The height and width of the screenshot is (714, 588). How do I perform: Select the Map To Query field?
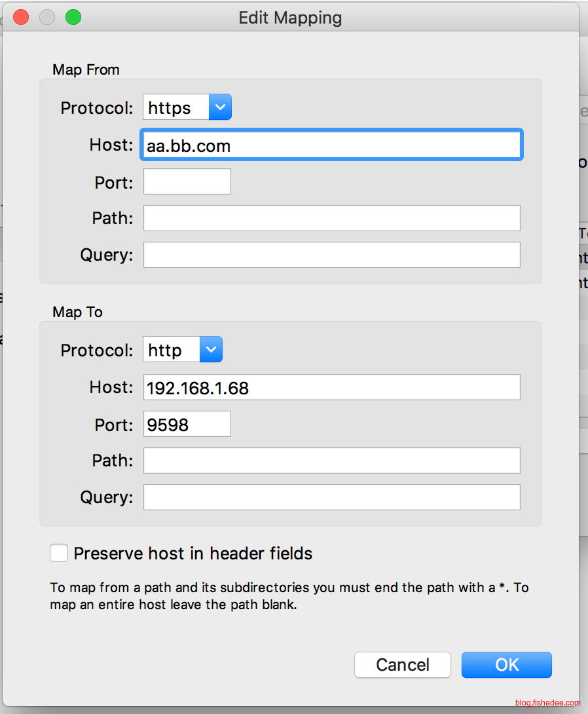(331, 497)
